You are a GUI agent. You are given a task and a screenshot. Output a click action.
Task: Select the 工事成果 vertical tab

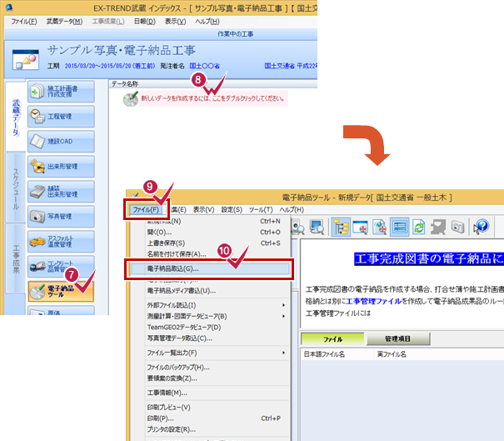tap(16, 259)
